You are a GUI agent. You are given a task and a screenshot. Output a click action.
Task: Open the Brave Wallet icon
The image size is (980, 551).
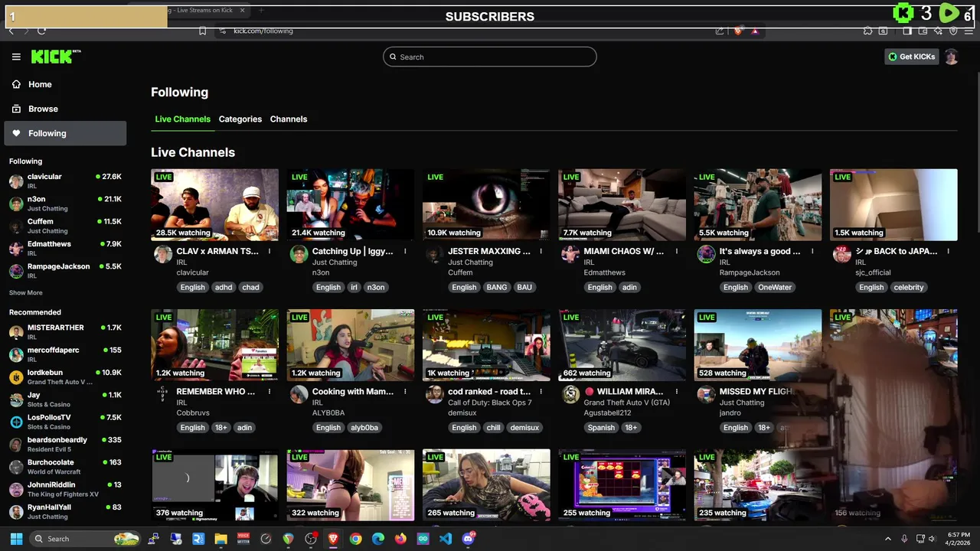pos(923,31)
